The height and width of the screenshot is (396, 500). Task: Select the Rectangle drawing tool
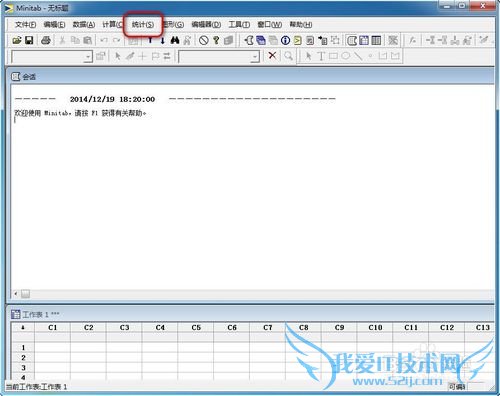tap(333, 56)
